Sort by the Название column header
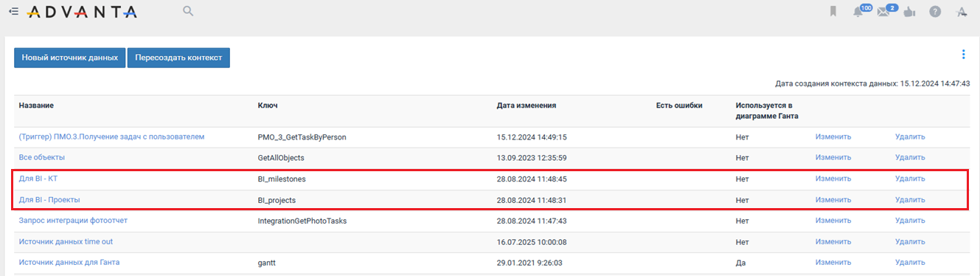This screenshot has height=276, width=980. (36, 106)
